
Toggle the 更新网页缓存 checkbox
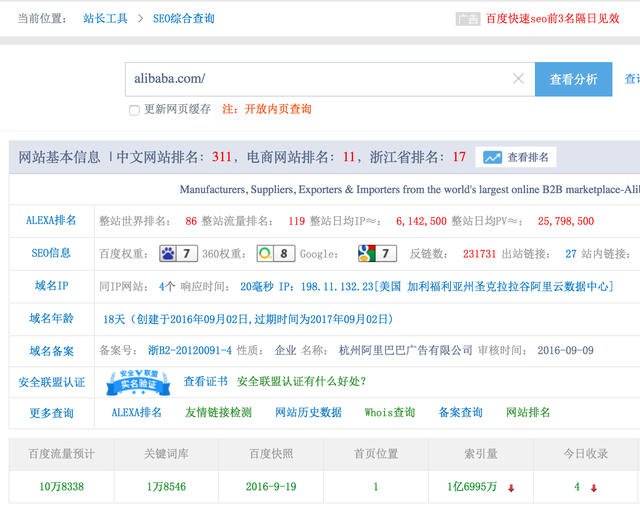click(x=134, y=110)
